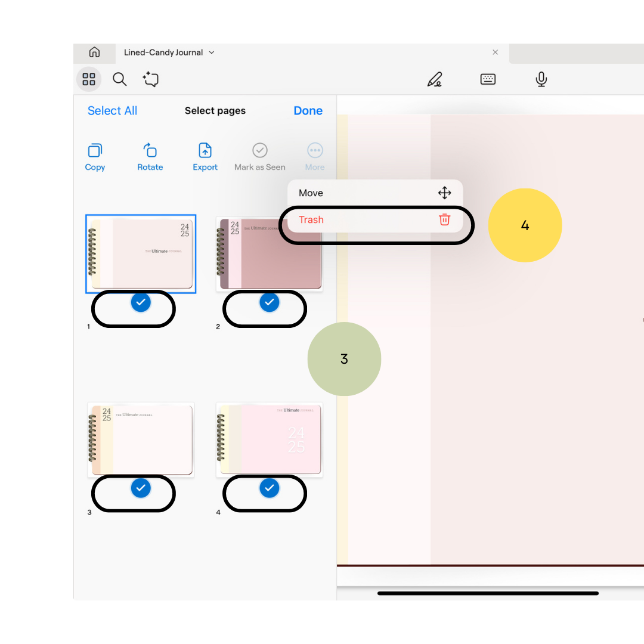The image size is (644, 644).
Task: Choose Move from the popup menu
Action: 374,193
